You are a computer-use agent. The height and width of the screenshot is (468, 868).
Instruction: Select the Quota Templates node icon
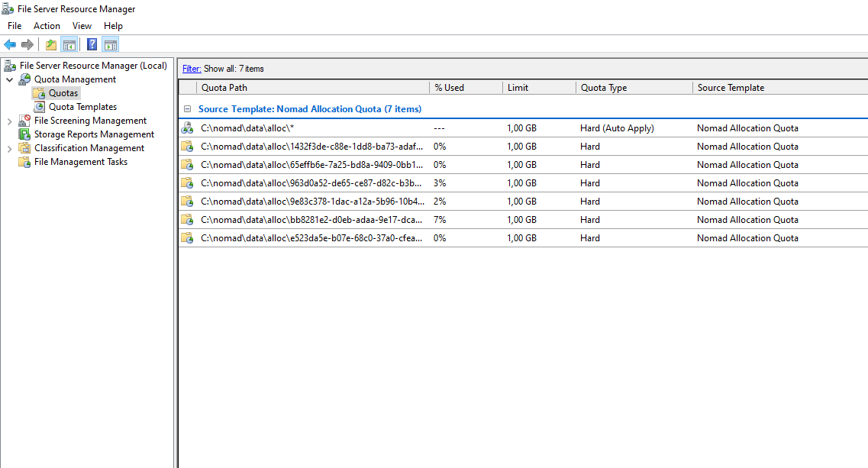click(x=40, y=107)
